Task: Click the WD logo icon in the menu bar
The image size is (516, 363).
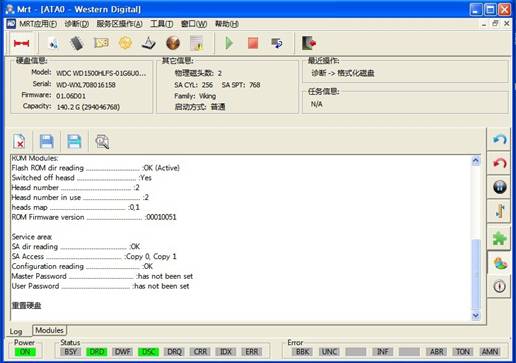Action: [x=11, y=24]
